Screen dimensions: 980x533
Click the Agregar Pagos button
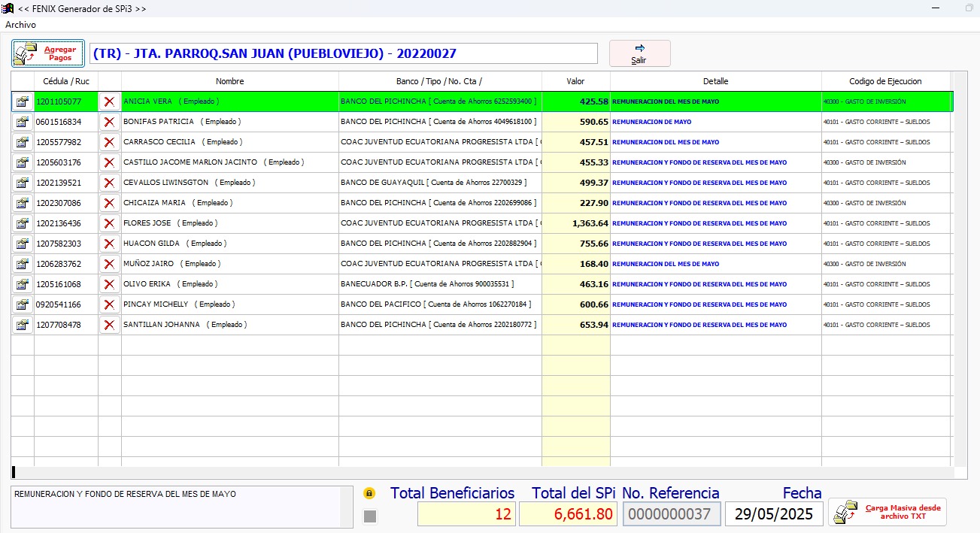[48, 53]
